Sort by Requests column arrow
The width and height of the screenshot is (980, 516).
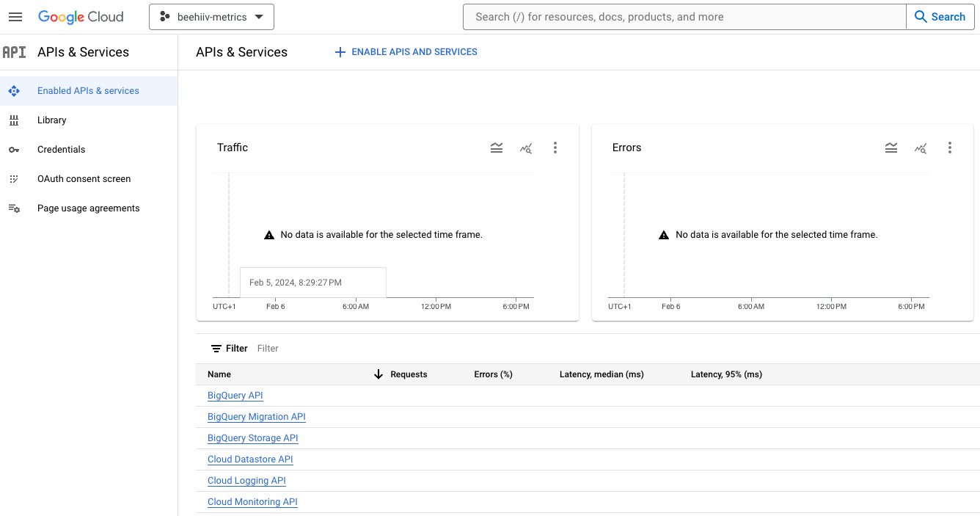379,374
